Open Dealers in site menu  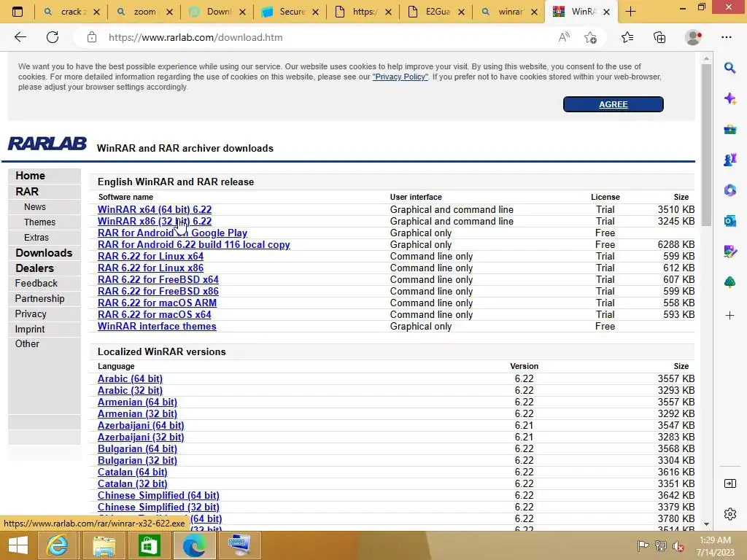point(34,268)
